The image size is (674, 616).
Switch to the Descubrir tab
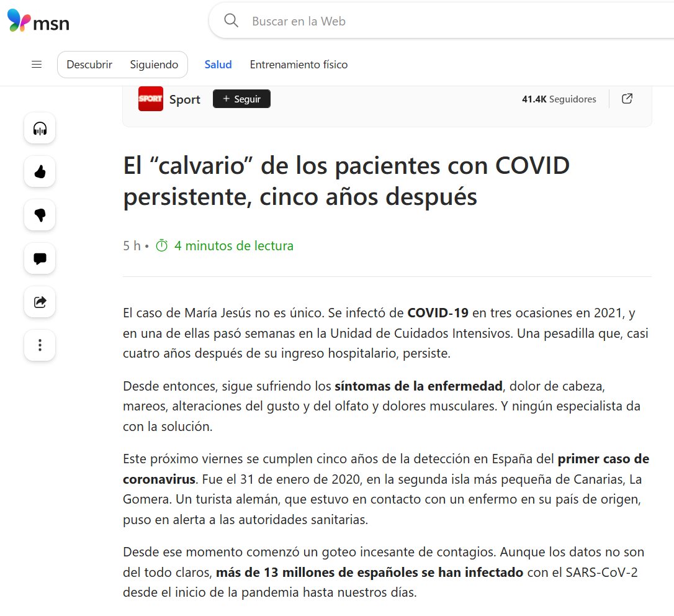pos(89,65)
